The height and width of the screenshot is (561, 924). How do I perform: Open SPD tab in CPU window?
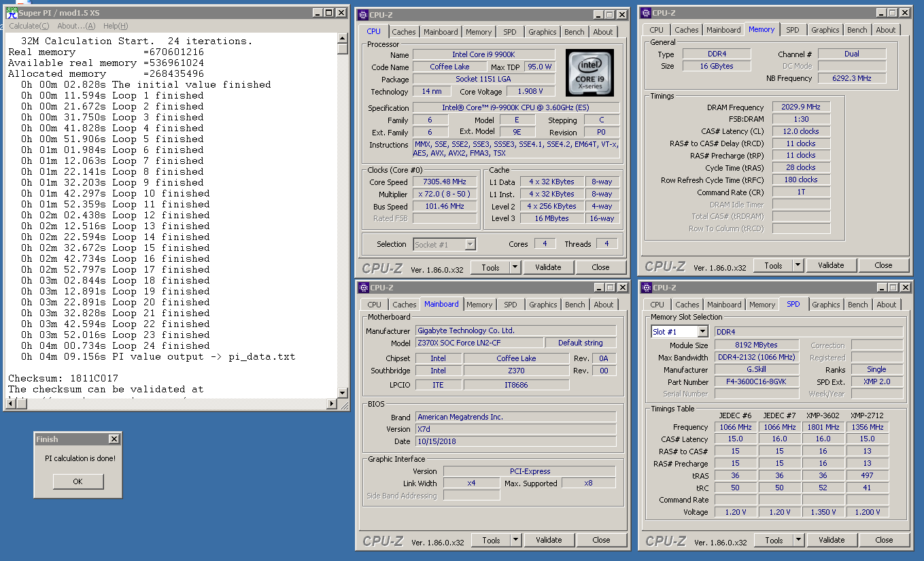coord(510,32)
